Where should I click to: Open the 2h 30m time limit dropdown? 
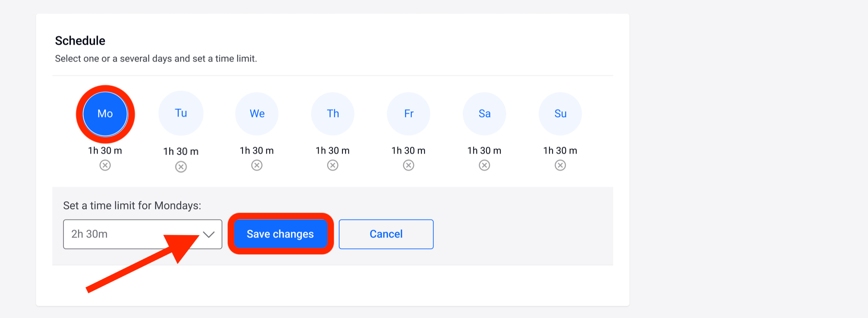pos(130,234)
